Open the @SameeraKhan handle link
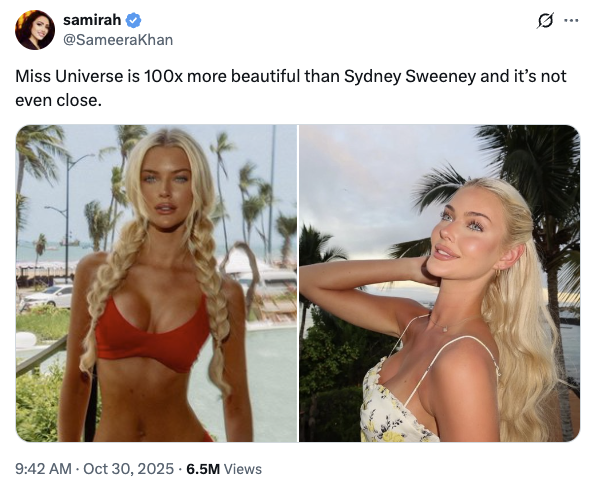The height and width of the screenshot is (488, 595). click(118, 40)
